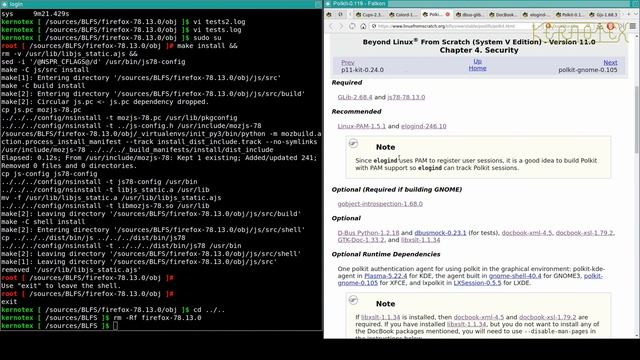Open the D-Bus Python-1.2.18 link

point(368,233)
